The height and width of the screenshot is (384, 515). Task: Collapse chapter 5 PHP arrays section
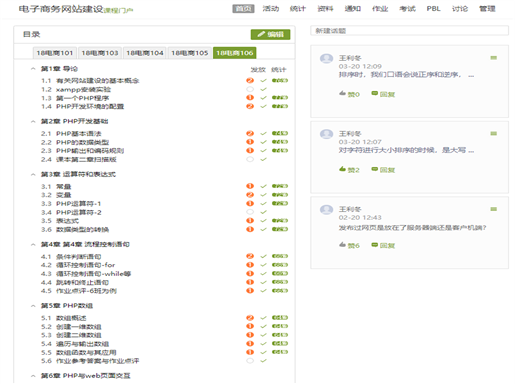click(33, 306)
